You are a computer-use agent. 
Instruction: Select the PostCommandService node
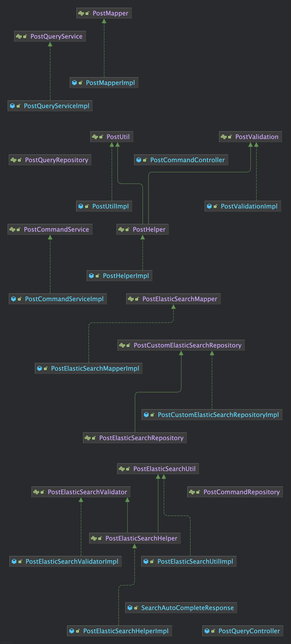point(50,230)
